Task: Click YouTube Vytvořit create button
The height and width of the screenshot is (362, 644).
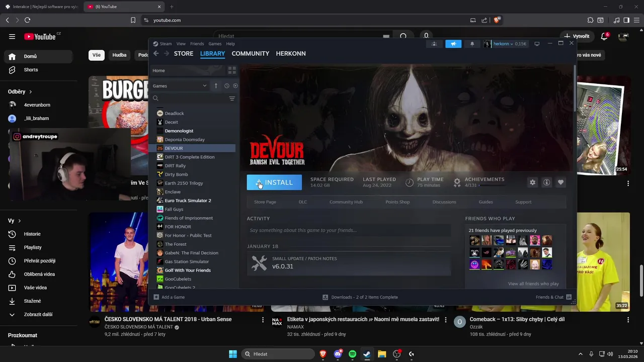Action: click(577, 36)
